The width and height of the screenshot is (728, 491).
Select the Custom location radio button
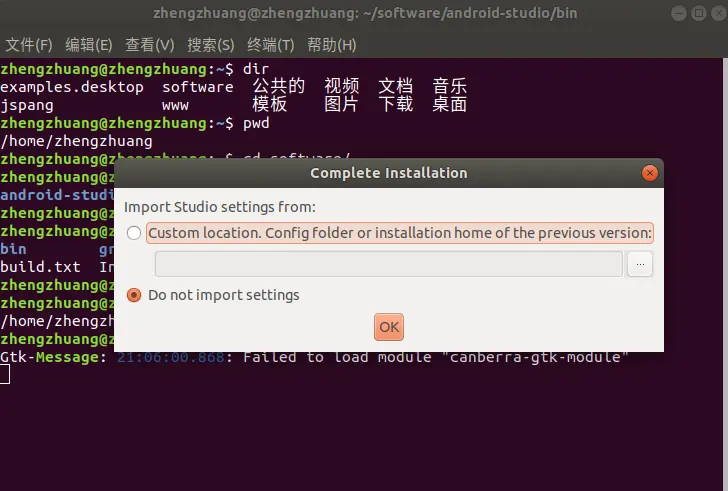134,233
